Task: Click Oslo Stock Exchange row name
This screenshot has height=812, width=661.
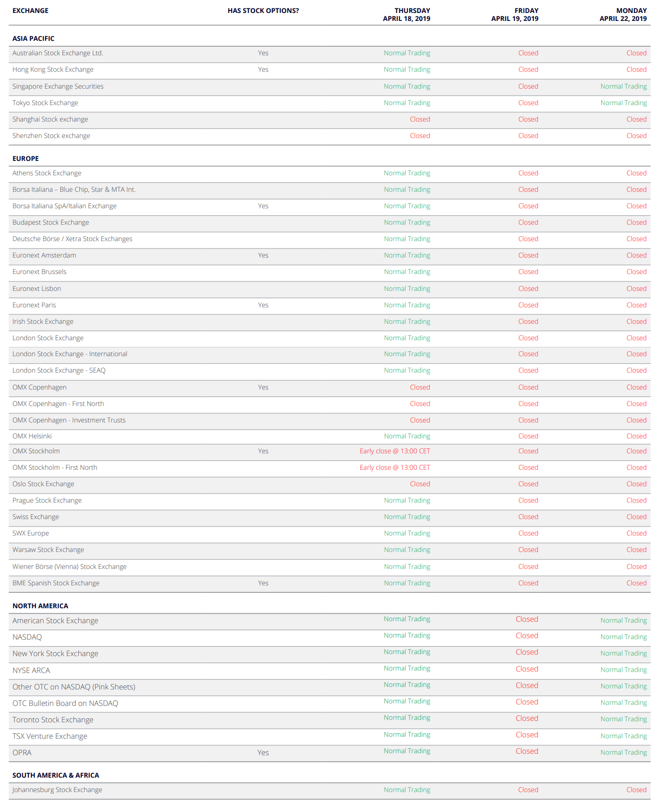Action: 43,484
